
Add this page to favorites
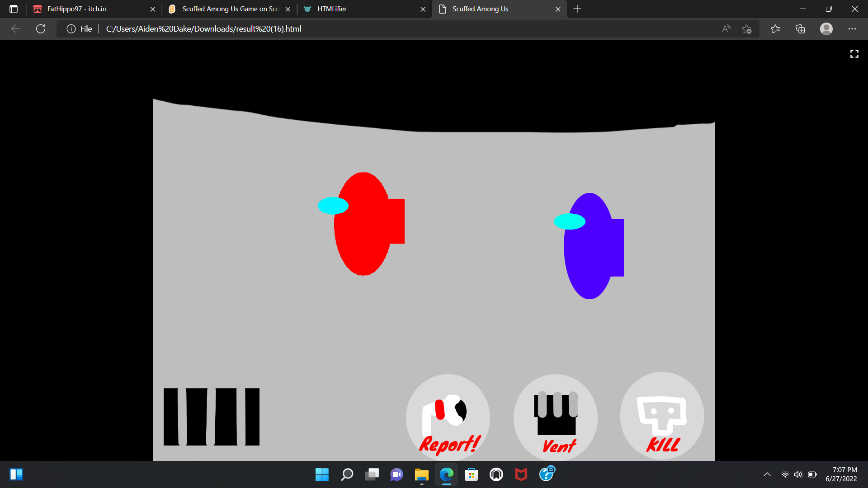tap(746, 29)
